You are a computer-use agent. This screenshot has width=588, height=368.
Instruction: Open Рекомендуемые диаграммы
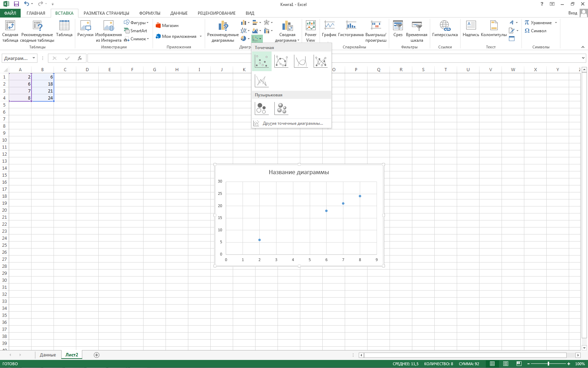[223, 31]
